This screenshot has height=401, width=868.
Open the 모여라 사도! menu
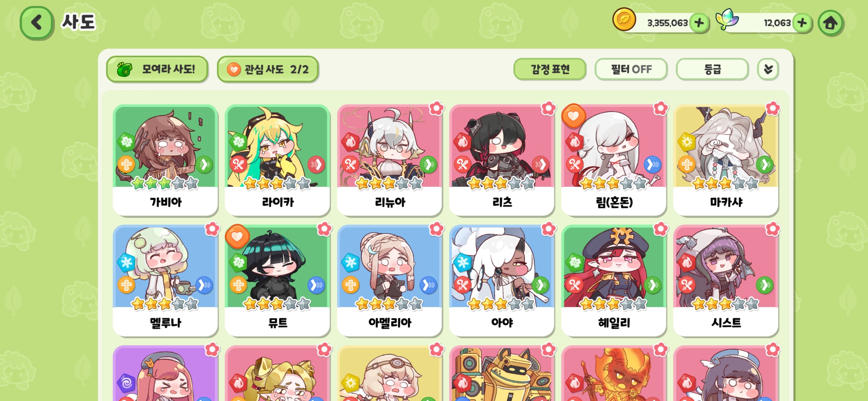click(157, 69)
